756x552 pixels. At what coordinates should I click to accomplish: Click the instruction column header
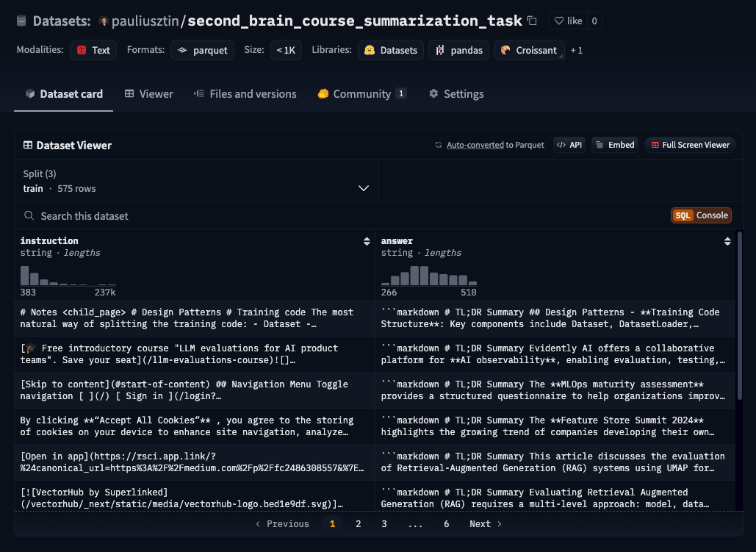point(49,241)
